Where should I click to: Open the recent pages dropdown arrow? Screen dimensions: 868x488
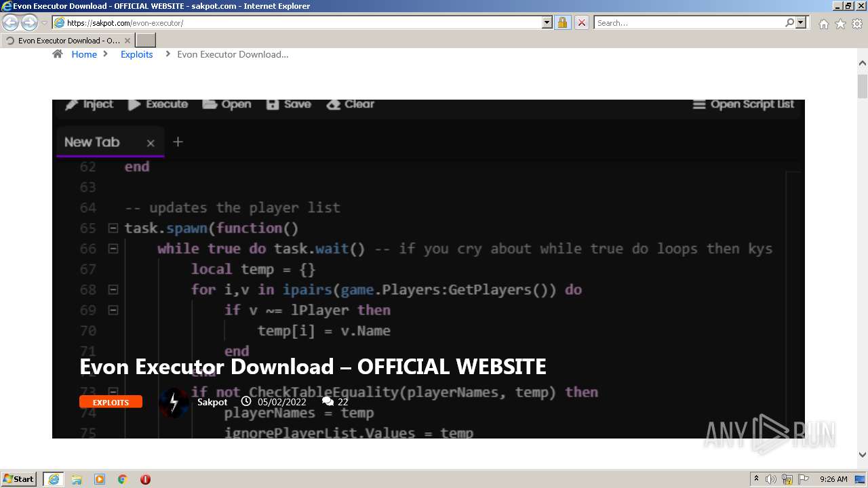tap(44, 23)
